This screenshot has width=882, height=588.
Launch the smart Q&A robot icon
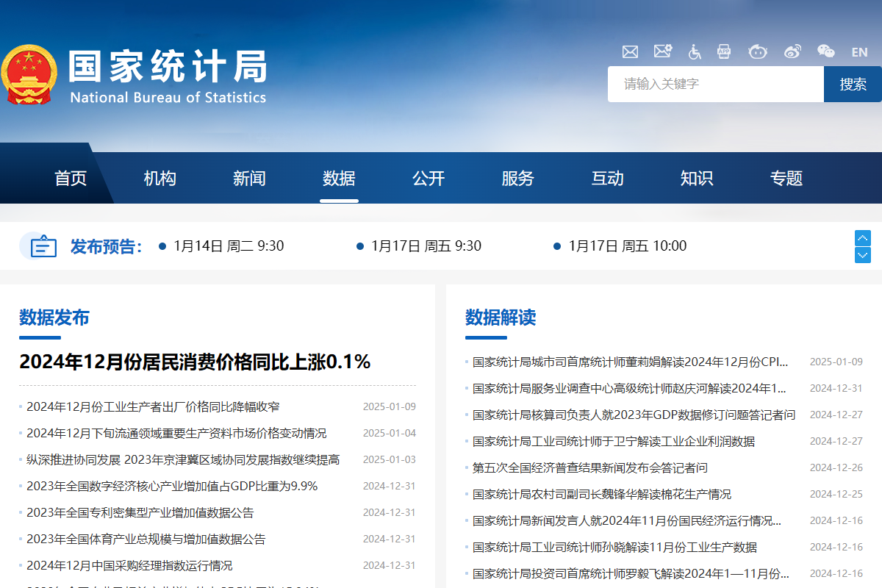[758, 51]
